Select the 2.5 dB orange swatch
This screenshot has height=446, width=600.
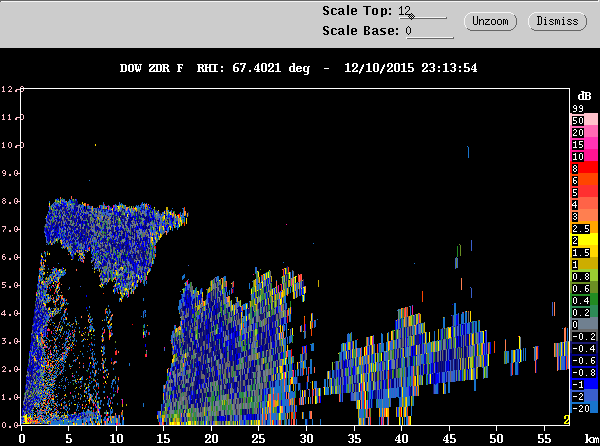click(584, 229)
